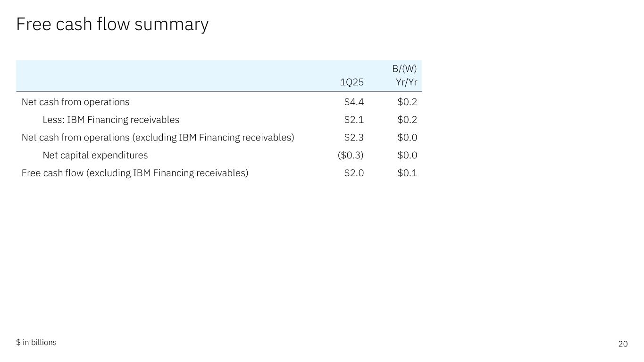Click the Yr/Yr value for Net capital expenditures
The height and width of the screenshot is (362, 644).
click(407, 156)
